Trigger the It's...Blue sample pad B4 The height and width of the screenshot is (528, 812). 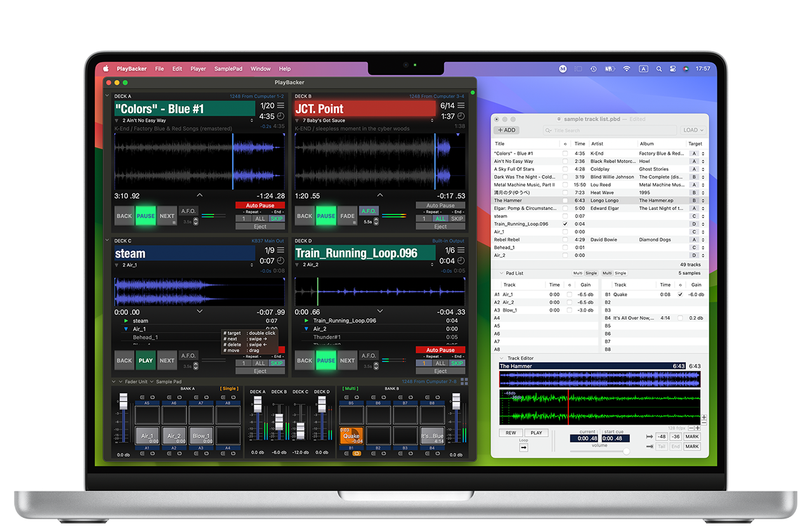click(432, 435)
